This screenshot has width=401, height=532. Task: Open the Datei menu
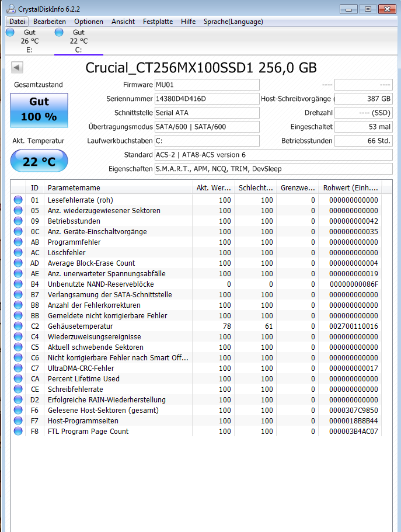point(18,22)
